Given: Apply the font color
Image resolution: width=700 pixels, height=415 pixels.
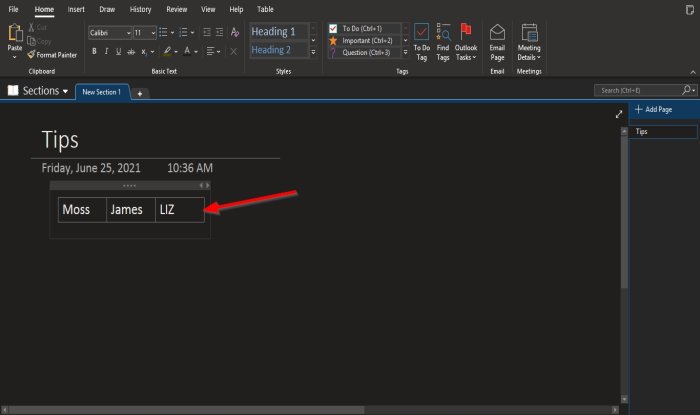Looking at the screenshot, I should (x=187, y=51).
